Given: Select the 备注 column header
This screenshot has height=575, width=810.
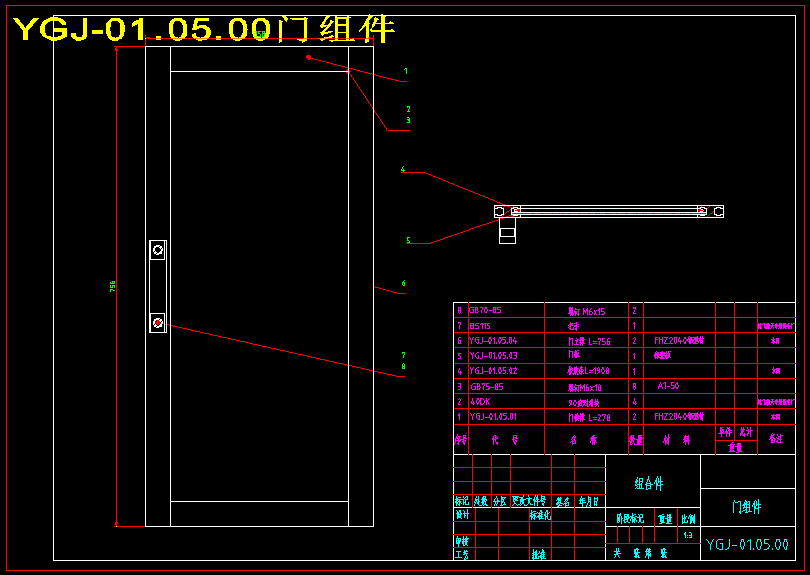Looking at the screenshot, I should (776, 438).
